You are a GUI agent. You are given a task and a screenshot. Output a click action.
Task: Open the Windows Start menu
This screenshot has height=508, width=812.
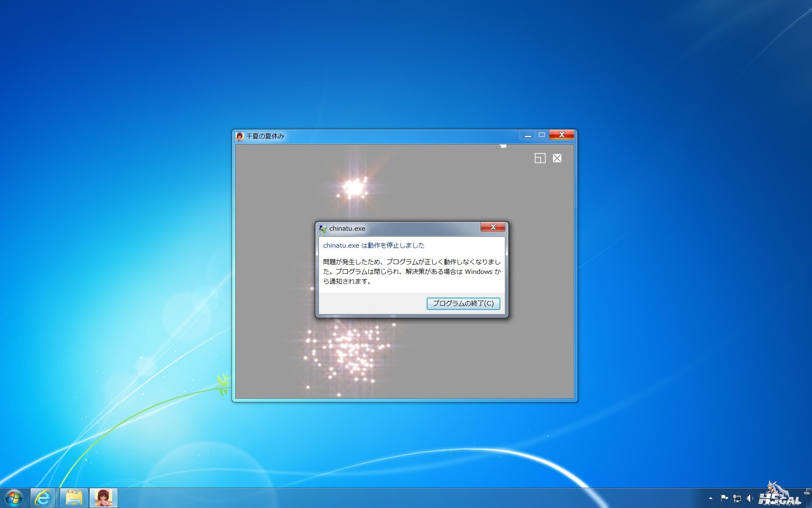click(14, 498)
